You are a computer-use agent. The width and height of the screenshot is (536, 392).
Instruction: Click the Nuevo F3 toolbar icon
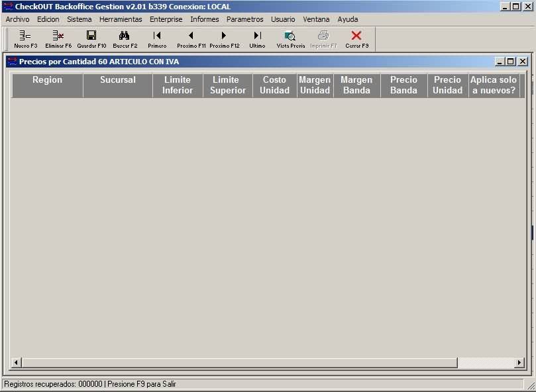[x=25, y=36]
